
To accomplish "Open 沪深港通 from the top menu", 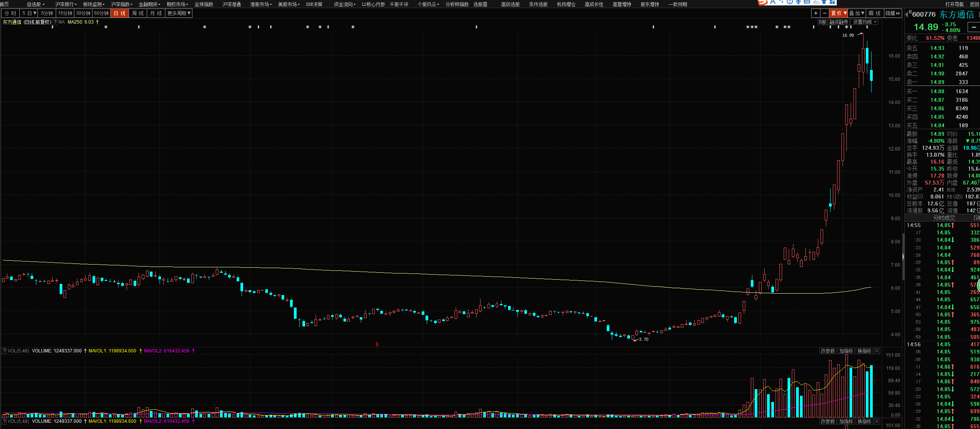I will point(232,4).
